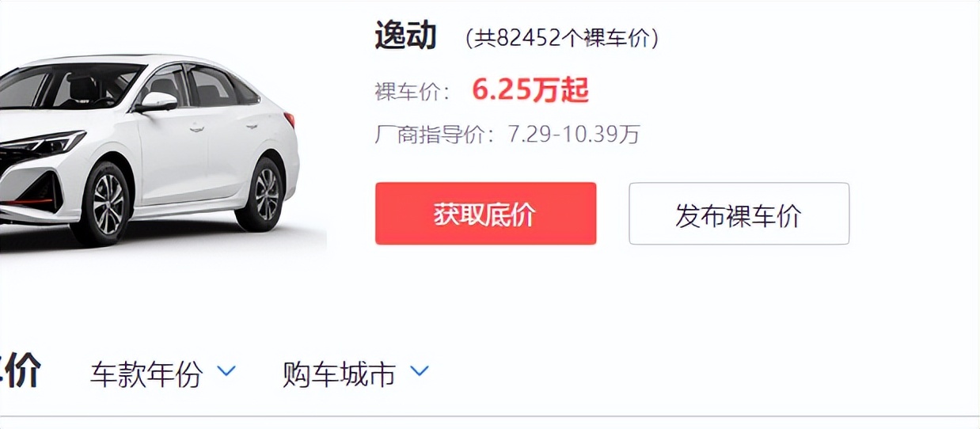Select the 逸动 model title

pos(405,36)
